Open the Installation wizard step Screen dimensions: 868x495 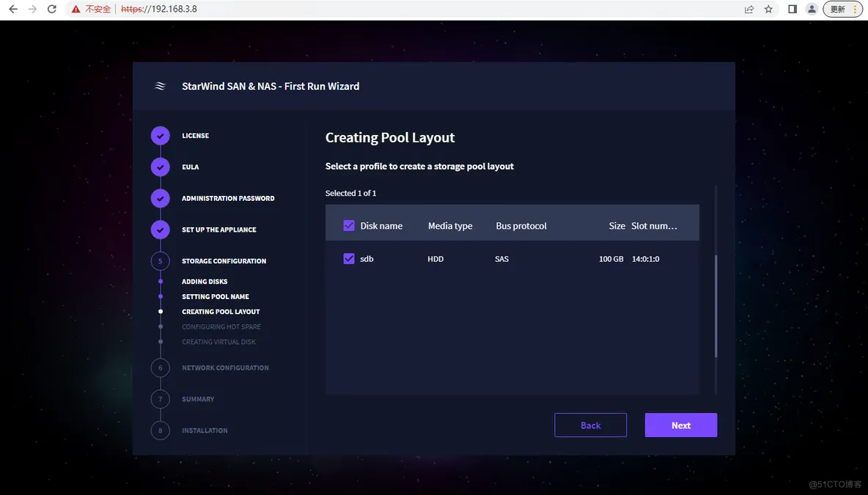pyautogui.click(x=205, y=430)
